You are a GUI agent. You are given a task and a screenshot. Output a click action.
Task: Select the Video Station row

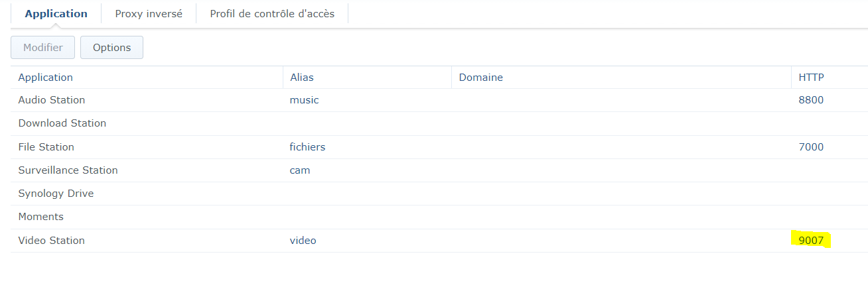pyautogui.click(x=52, y=241)
